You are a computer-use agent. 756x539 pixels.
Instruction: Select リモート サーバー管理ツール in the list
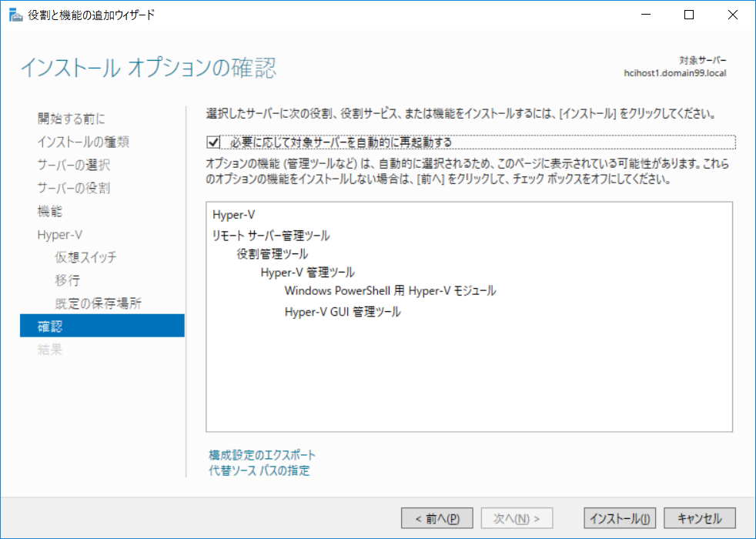pyautogui.click(x=271, y=236)
